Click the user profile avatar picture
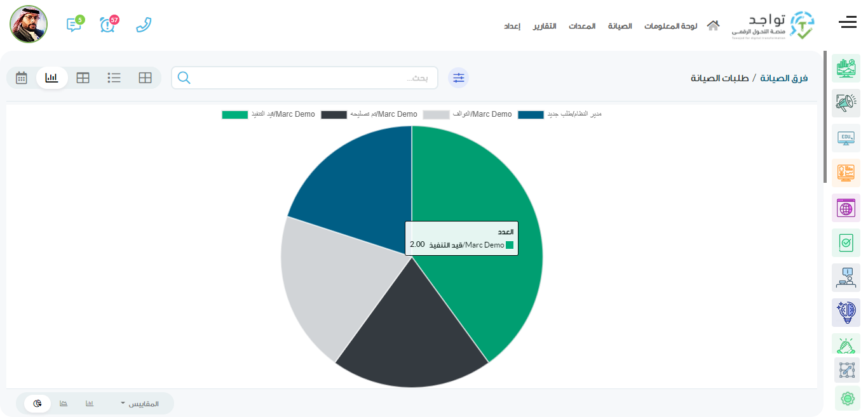Screen dimensions: 868x417 [x=29, y=24]
